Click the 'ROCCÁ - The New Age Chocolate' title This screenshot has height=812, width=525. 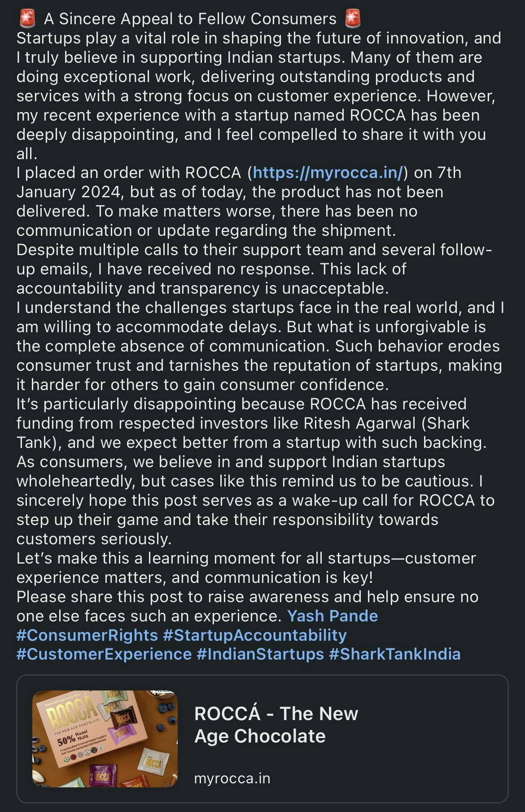[x=276, y=725]
